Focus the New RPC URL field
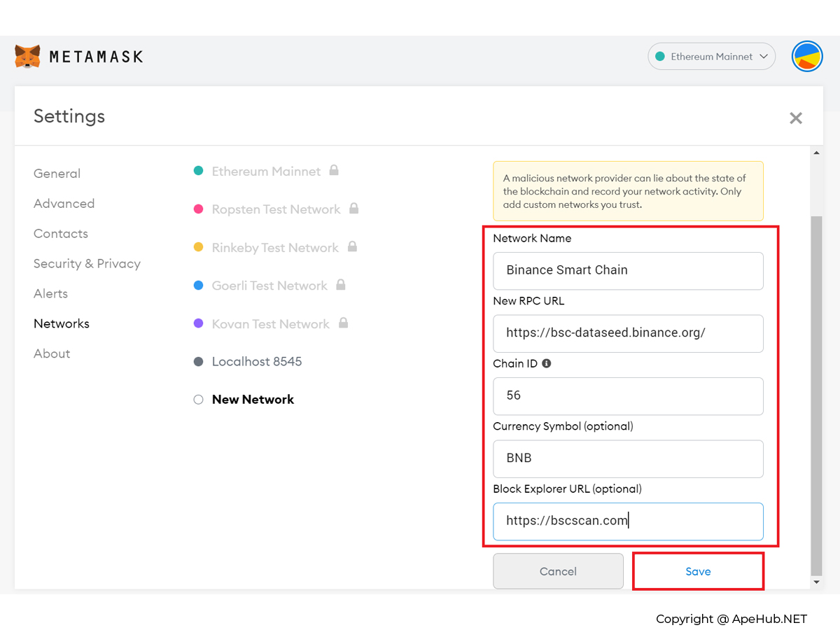 [628, 333]
